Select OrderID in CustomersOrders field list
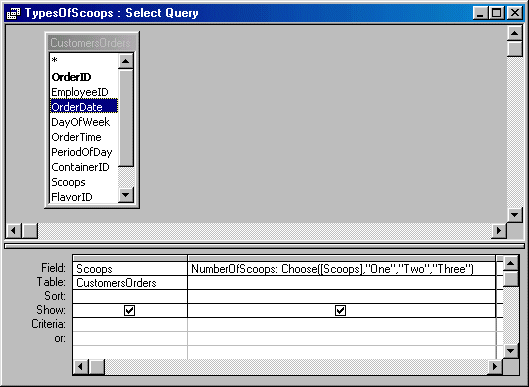The image size is (529, 387). [x=84, y=77]
